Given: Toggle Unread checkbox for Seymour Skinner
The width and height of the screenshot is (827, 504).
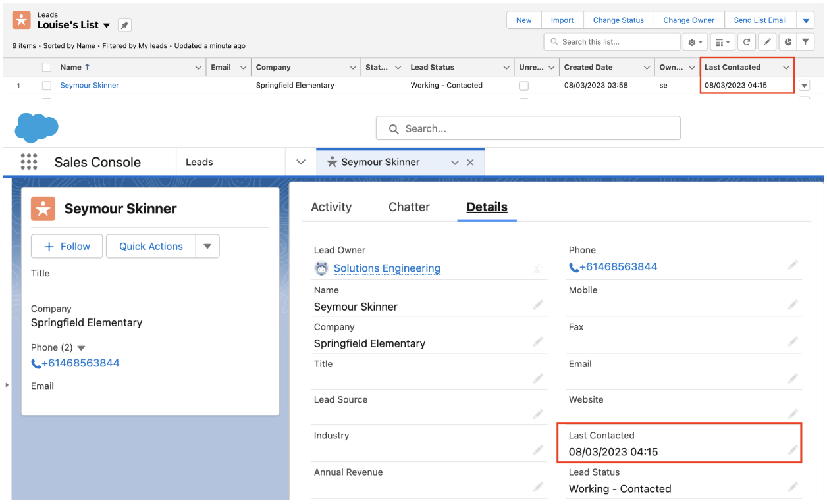Looking at the screenshot, I should click(523, 86).
